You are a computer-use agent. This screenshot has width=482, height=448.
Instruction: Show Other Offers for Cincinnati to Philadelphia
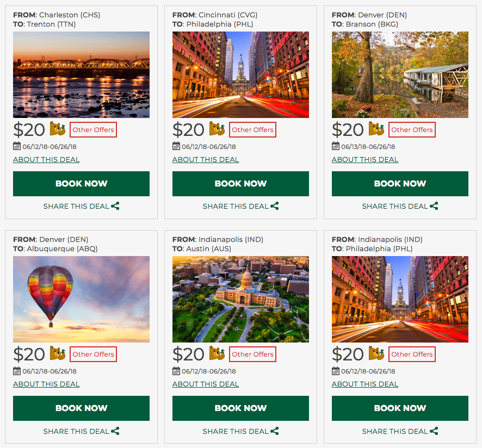point(252,130)
